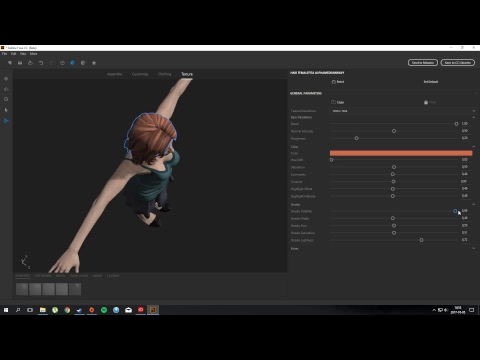Select the Texture tab

point(187,74)
